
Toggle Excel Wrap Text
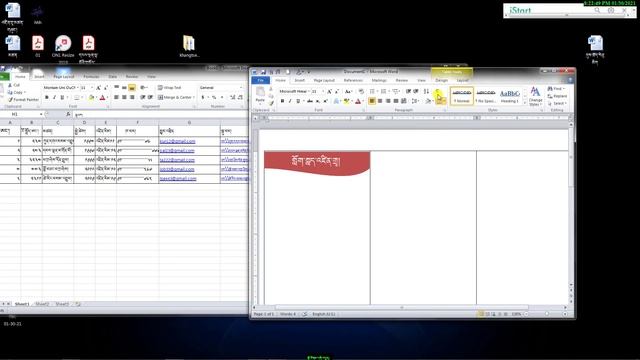[x=169, y=87]
